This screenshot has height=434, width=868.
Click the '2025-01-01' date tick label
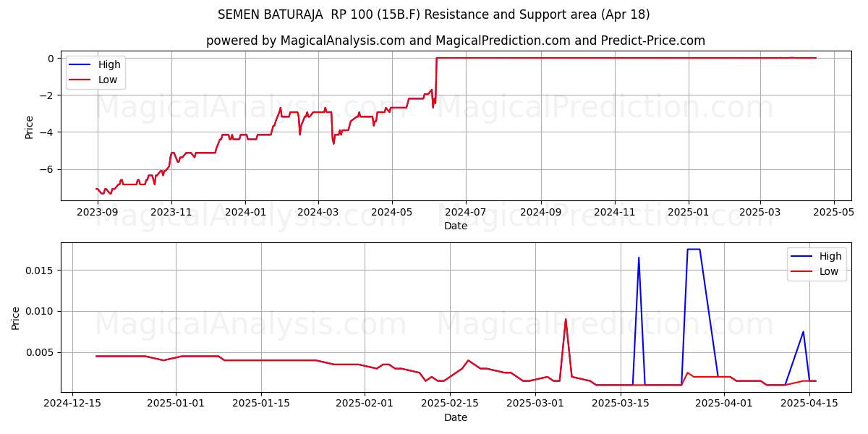click(x=176, y=404)
